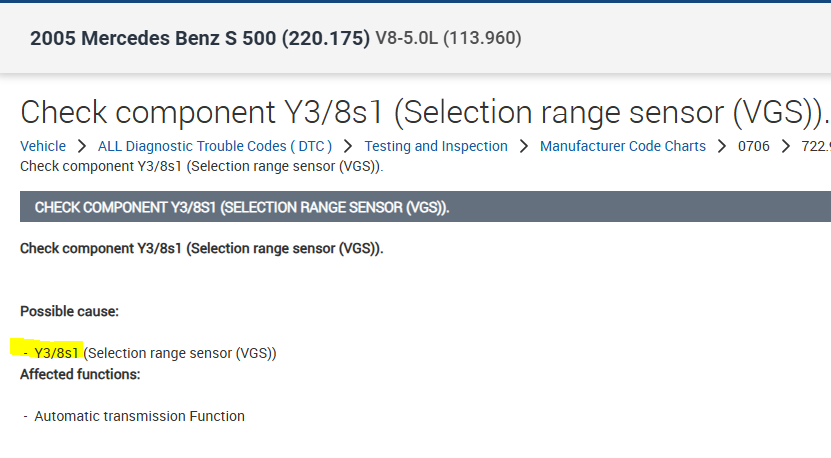Click the bold Check component line below gray bar
This screenshot has width=831, height=458.
[201, 248]
